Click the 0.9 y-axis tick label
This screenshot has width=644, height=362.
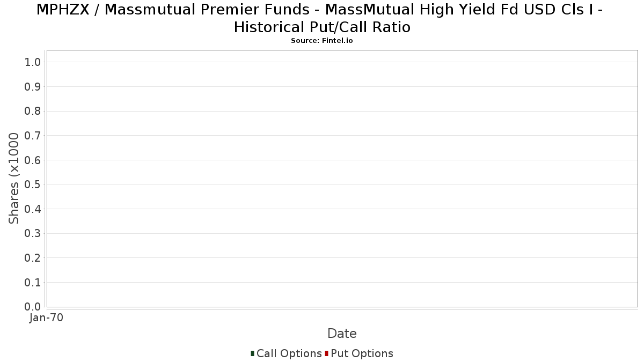33,87
